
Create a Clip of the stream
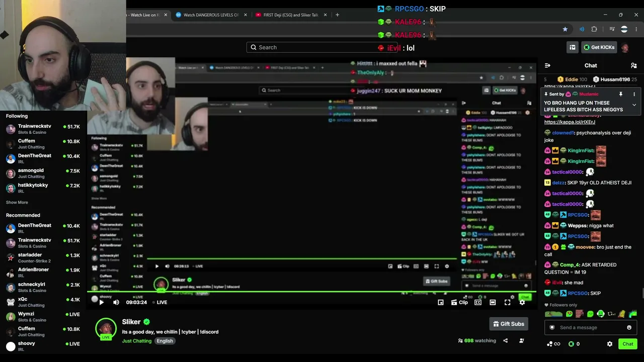pos(459,302)
